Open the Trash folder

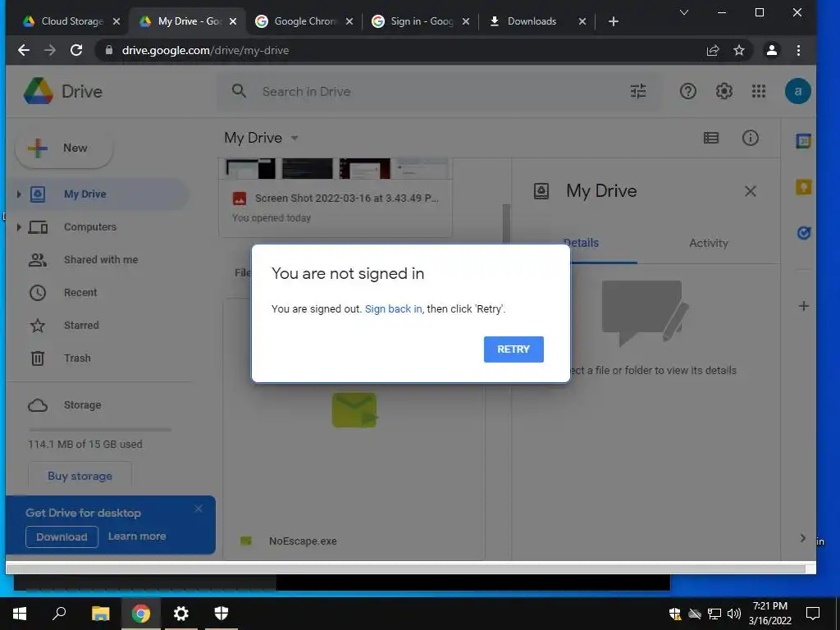pyautogui.click(x=77, y=358)
